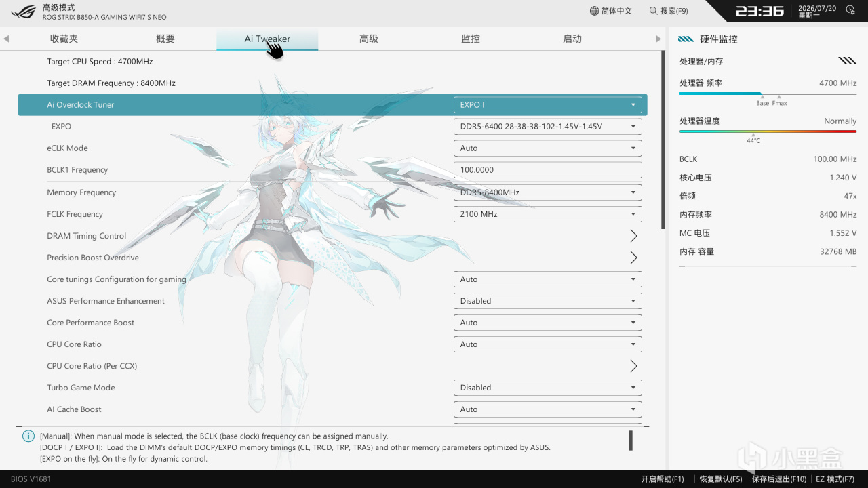Image resolution: width=868 pixels, height=488 pixels.
Task: Click the help description scrollbar
Action: coord(631,441)
